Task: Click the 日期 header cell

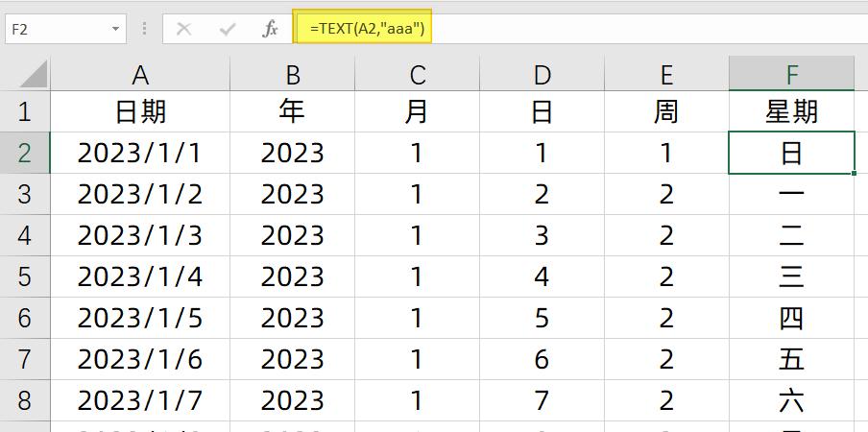Action: coord(140,111)
